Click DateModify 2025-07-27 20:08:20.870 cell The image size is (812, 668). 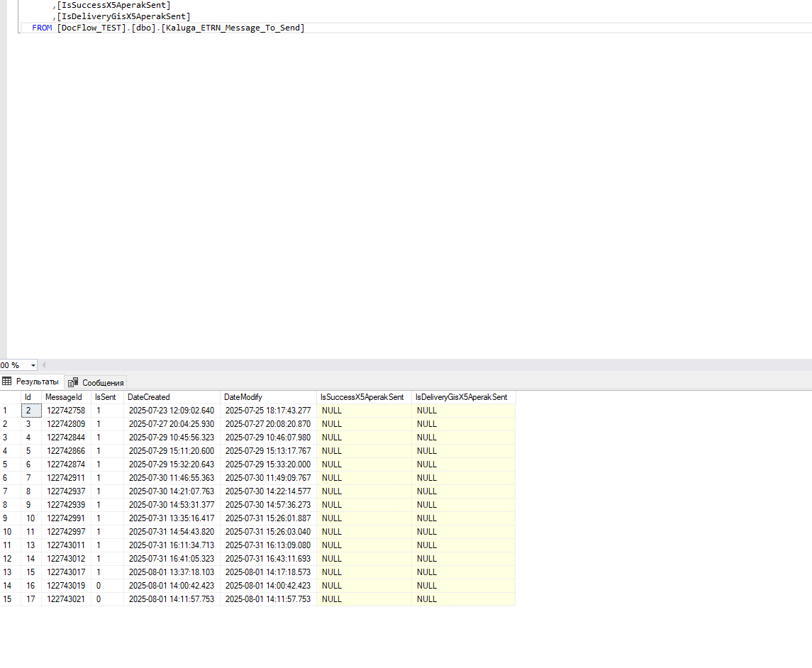coord(268,424)
